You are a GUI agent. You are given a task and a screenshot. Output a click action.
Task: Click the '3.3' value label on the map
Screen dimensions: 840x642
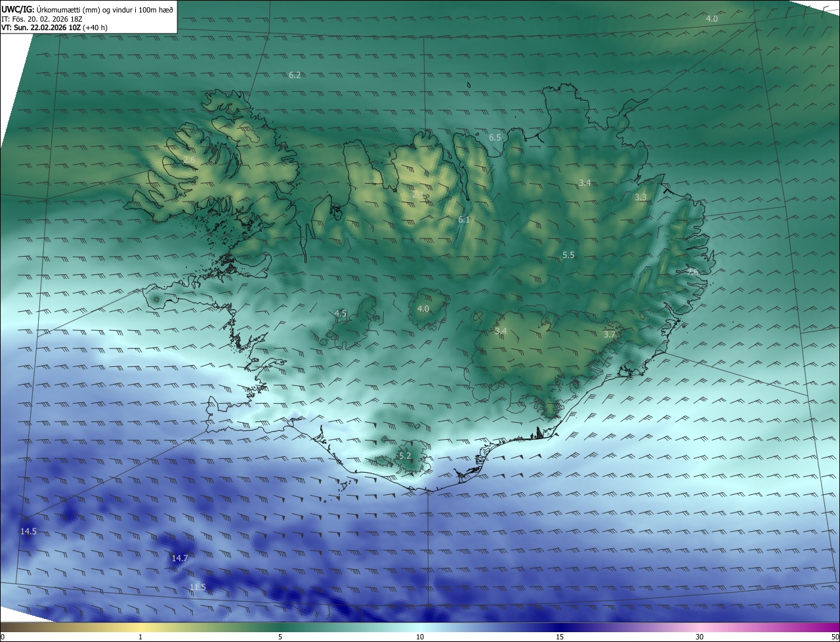640,198
